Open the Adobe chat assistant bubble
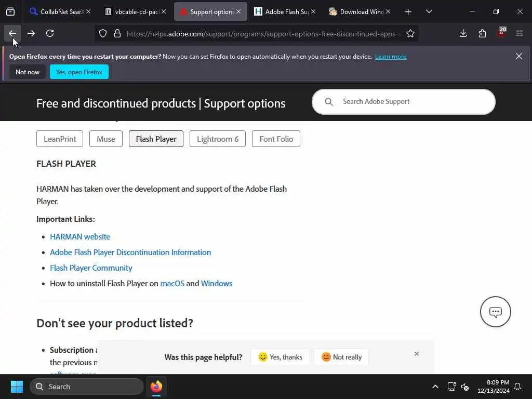The height and width of the screenshot is (399, 532). point(495,312)
